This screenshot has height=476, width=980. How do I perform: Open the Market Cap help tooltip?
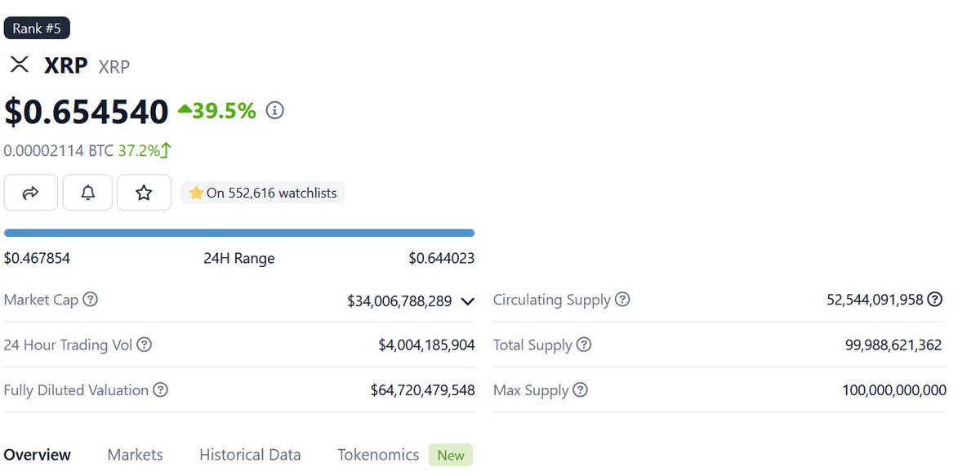90,300
